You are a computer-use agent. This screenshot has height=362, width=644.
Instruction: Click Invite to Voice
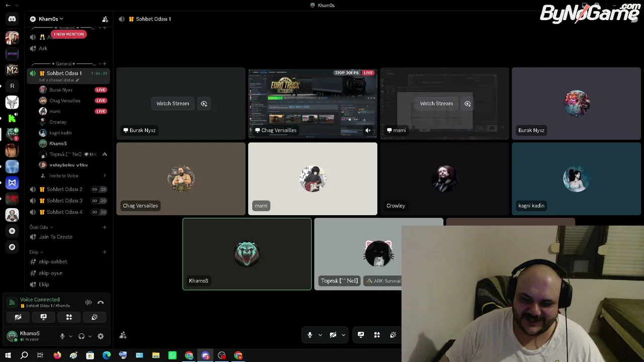click(63, 175)
